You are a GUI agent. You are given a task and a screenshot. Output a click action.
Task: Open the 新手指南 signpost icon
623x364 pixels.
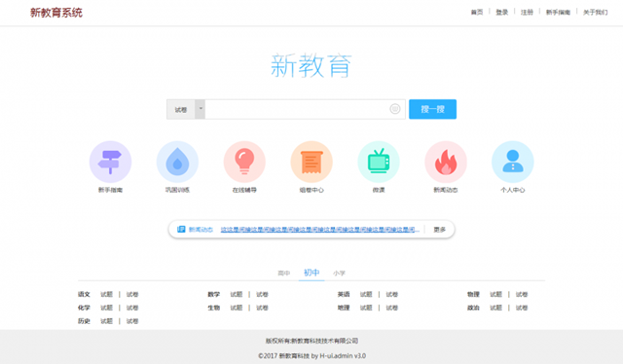[x=110, y=162]
